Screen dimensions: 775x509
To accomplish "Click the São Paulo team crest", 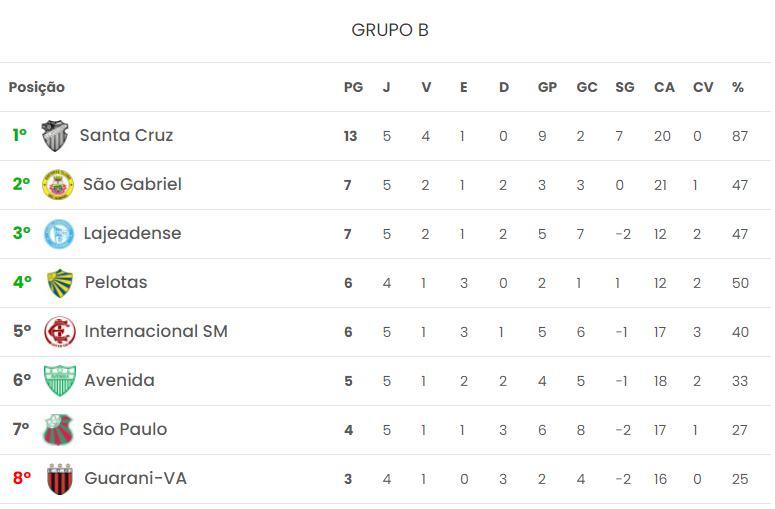I will coord(58,430).
